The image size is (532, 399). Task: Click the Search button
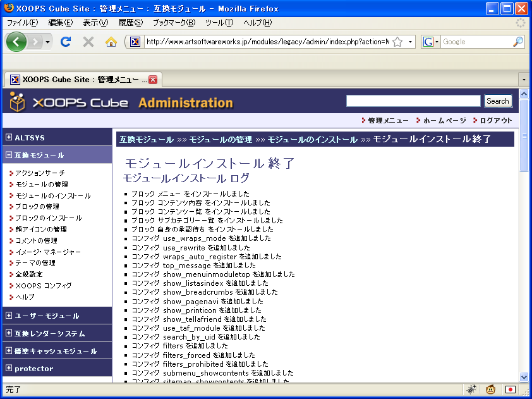click(498, 101)
